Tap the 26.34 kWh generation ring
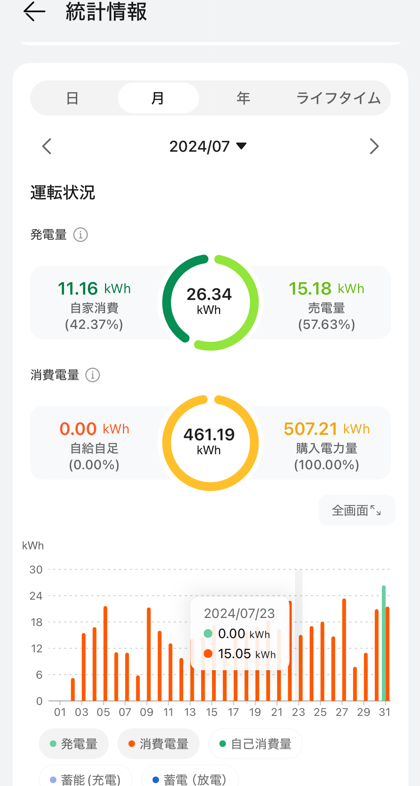 209,302
